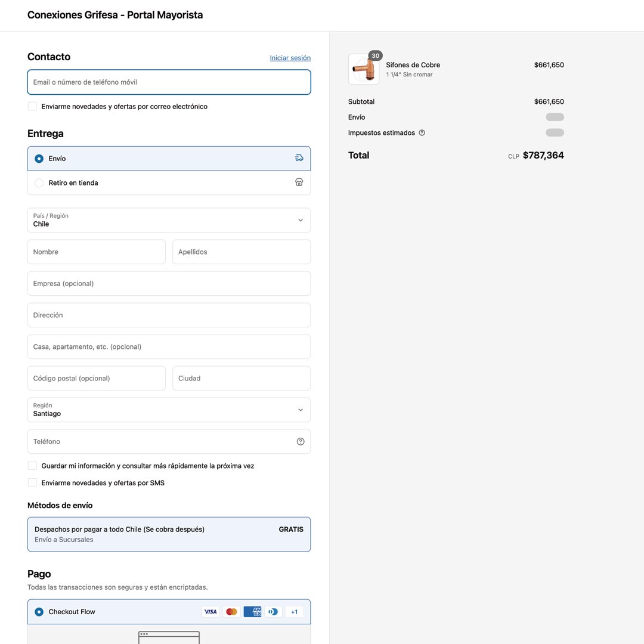Open the País / Región dropdown
The height and width of the screenshot is (644, 644).
pyautogui.click(x=169, y=220)
